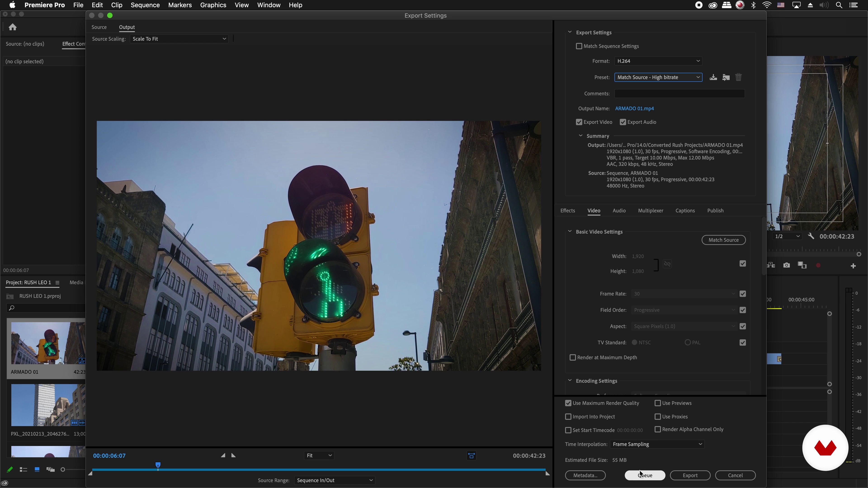Viewport: 868px width, 488px height.
Task: Collapse the Summary section
Action: click(580, 136)
